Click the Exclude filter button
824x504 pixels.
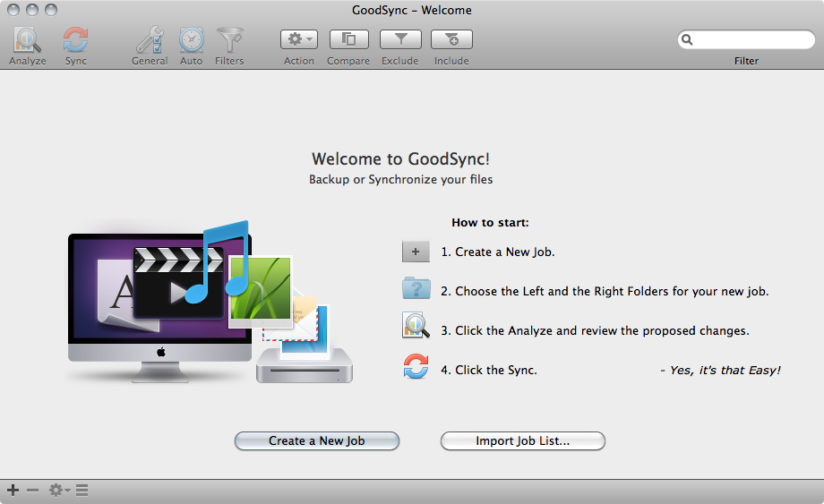point(400,39)
